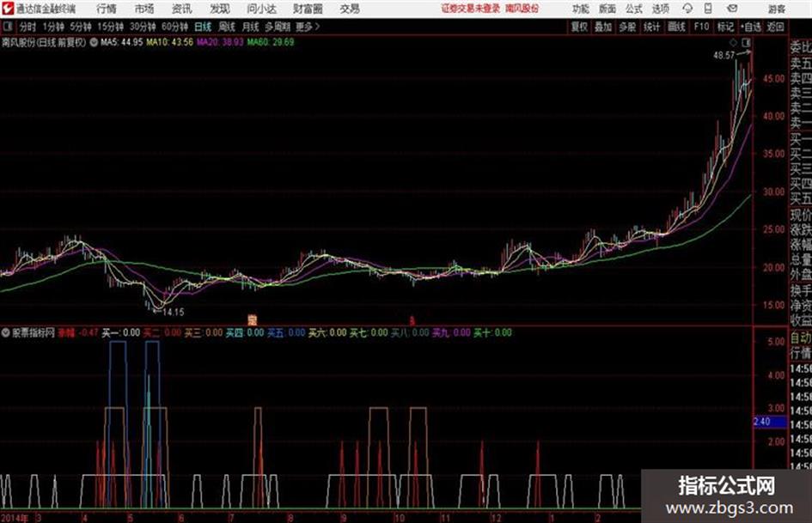
Task: Open the mail message icon
Action: coord(732,9)
